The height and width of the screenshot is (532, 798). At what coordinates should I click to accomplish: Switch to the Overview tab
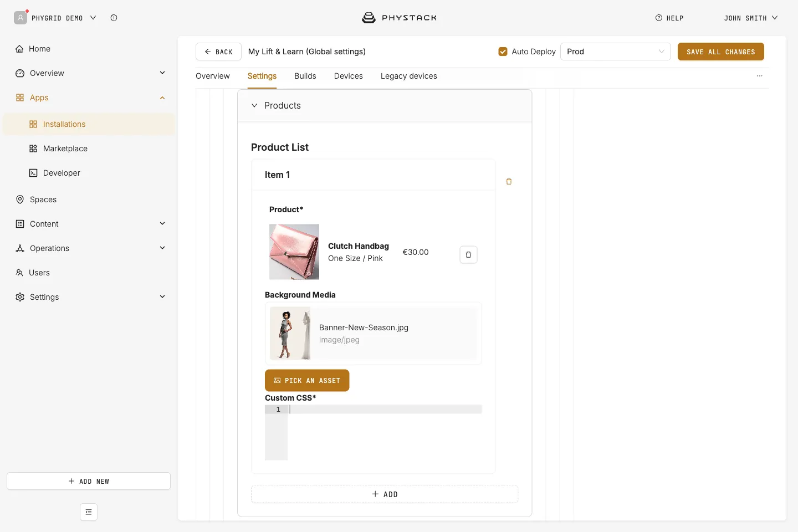[213, 76]
